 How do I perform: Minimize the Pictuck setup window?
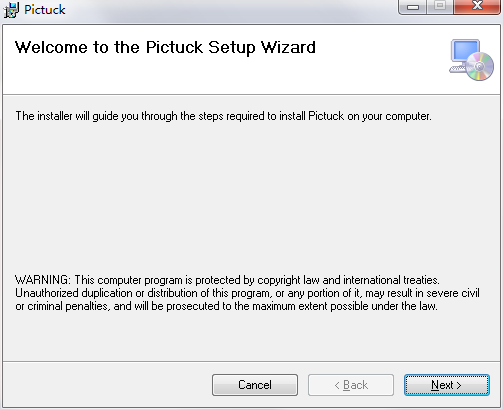[x=413, y=7]
